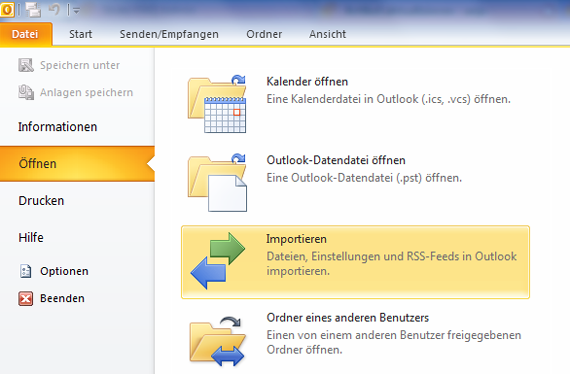Switch to the Senden/Empfangen tab
The image size is (570, 374).
(x=169, y=34)
